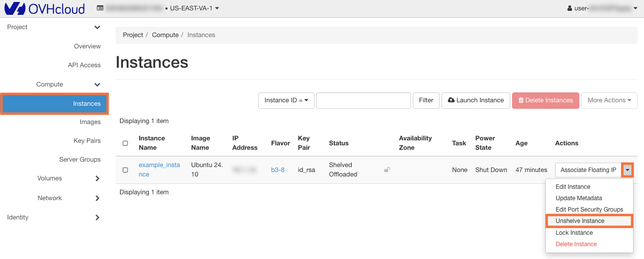Click Launch Instance button
644x259 pixels.
(476, 100)
